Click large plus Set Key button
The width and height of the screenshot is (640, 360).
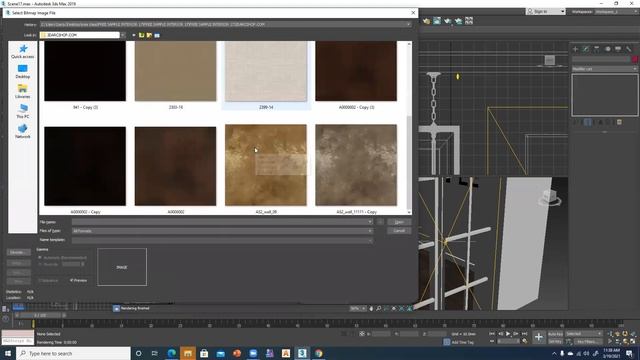point(539,337)
